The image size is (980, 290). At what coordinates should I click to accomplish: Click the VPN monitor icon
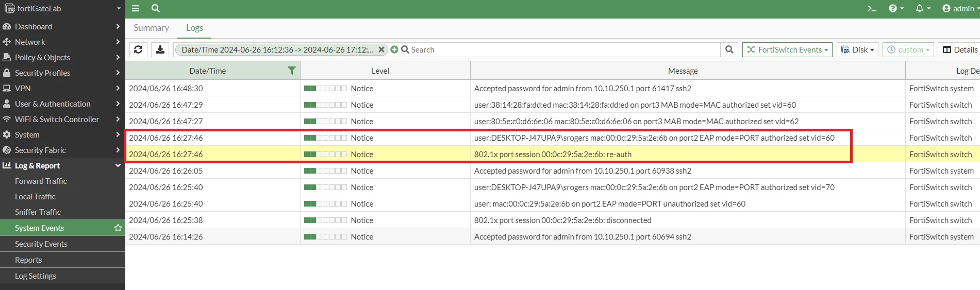pyautogui.click(x=7, y=88)
